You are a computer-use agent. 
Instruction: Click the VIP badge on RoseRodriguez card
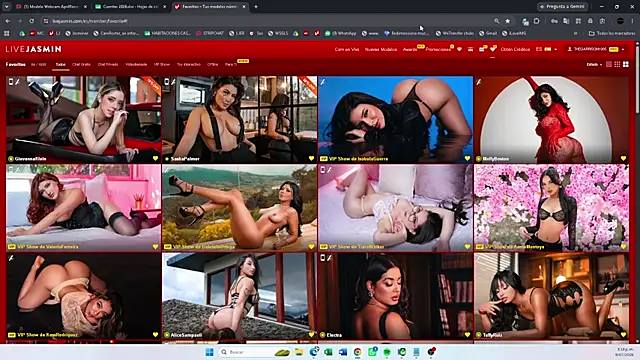click(x=12, y=335)
